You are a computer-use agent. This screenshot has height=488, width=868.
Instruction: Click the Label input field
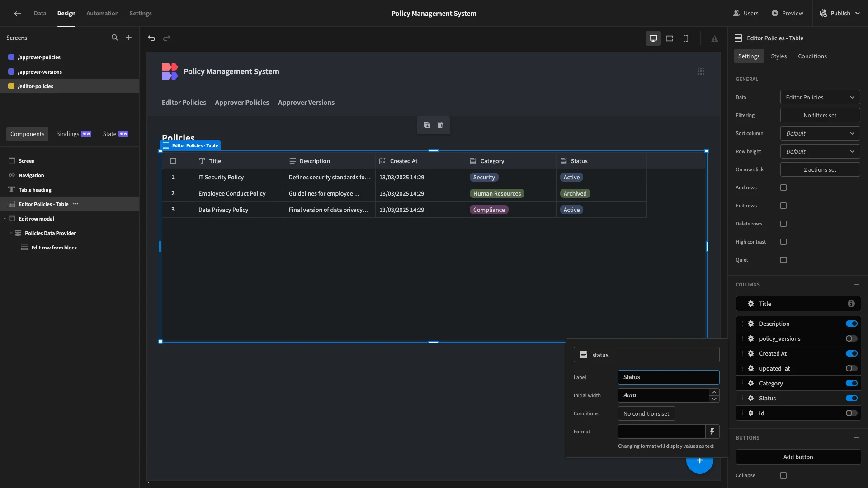click(669, 377)
